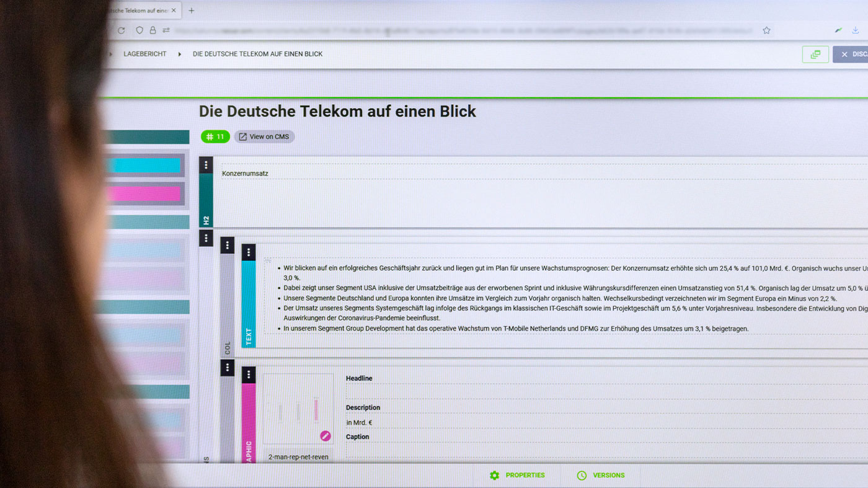868x488 pixels.
Task: Click the green outlined duplicate windows button
Action: click(x=815, y=55)
